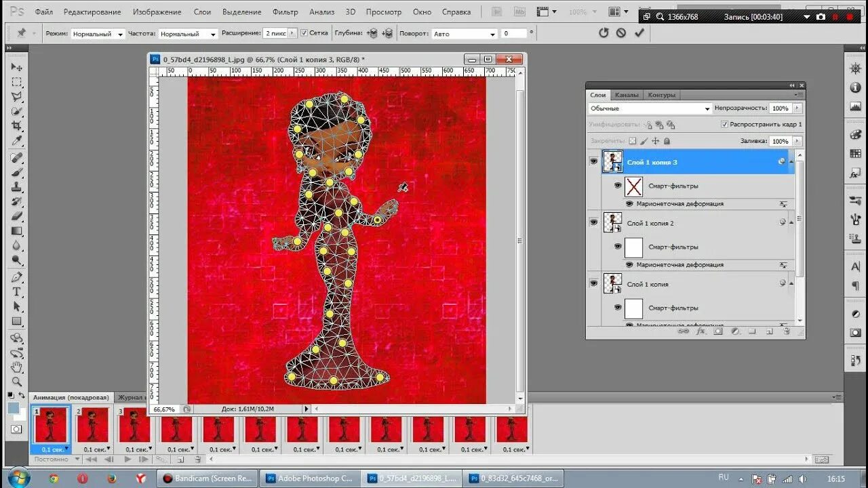
Task: Select the Dodge tool
Action: coord(17,260)
